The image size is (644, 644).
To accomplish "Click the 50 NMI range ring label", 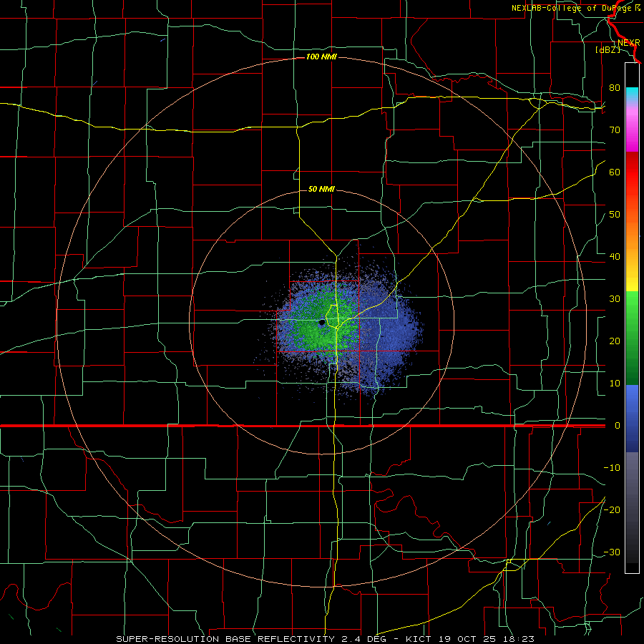I will coord(321,189).
